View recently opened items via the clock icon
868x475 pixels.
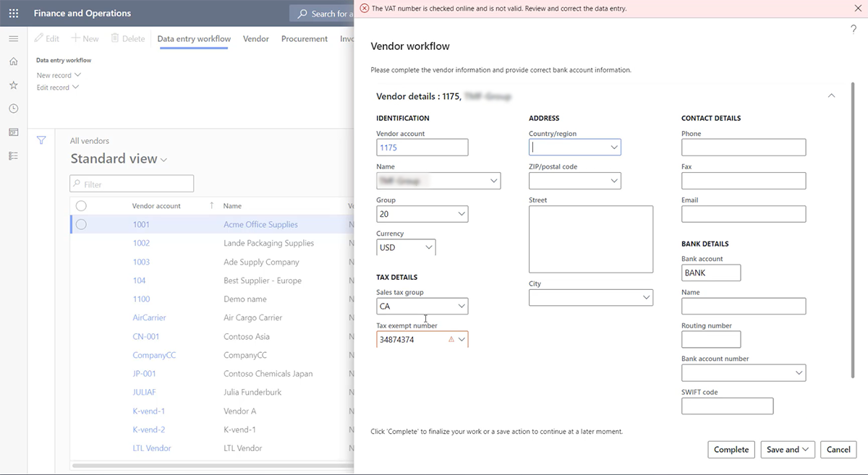pyautogui.click(x=13, y=108)
